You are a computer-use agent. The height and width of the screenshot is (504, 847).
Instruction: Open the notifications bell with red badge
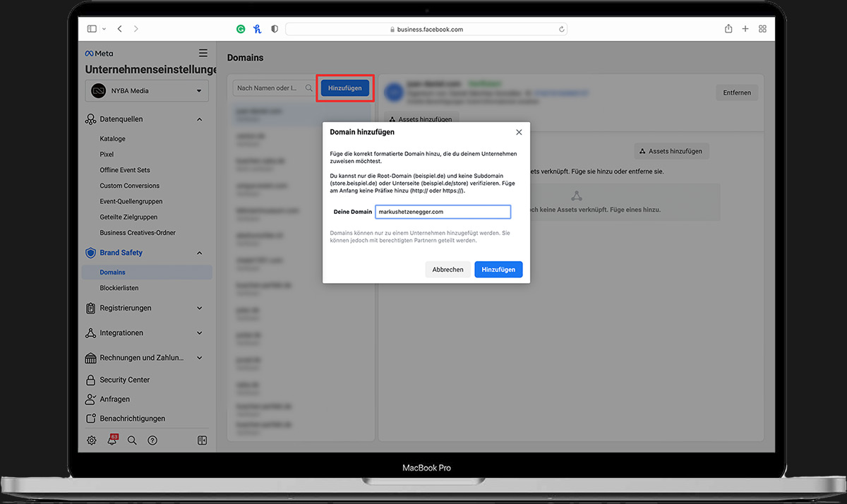(x=112, y=440)
